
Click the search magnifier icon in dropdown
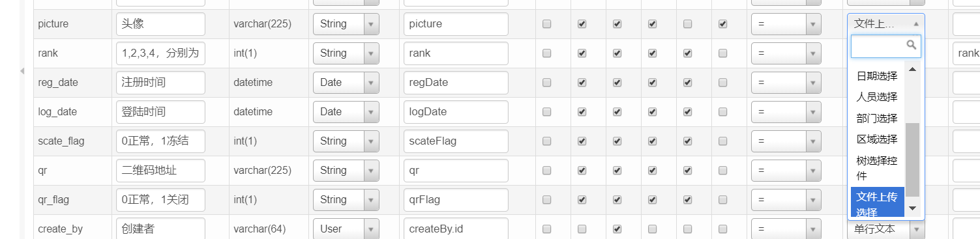click(x=912, y=45)
